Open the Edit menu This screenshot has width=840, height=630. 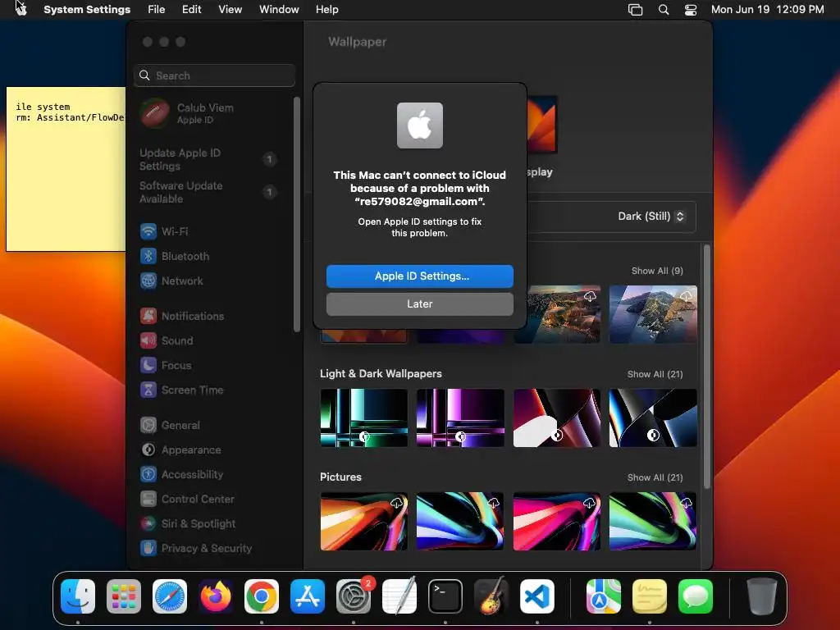click(191, 10)
